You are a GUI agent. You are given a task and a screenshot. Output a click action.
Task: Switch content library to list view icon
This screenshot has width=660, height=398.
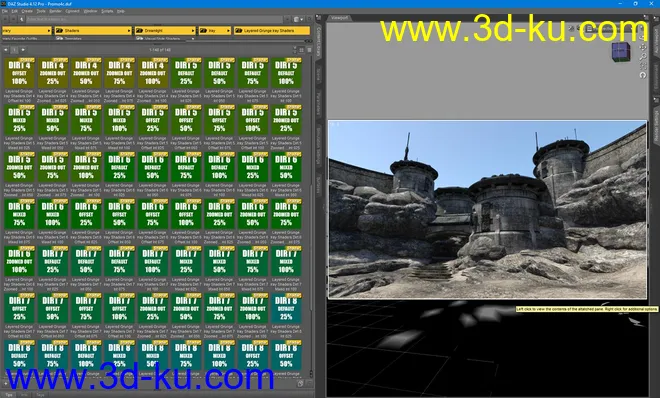pos(309,50)
